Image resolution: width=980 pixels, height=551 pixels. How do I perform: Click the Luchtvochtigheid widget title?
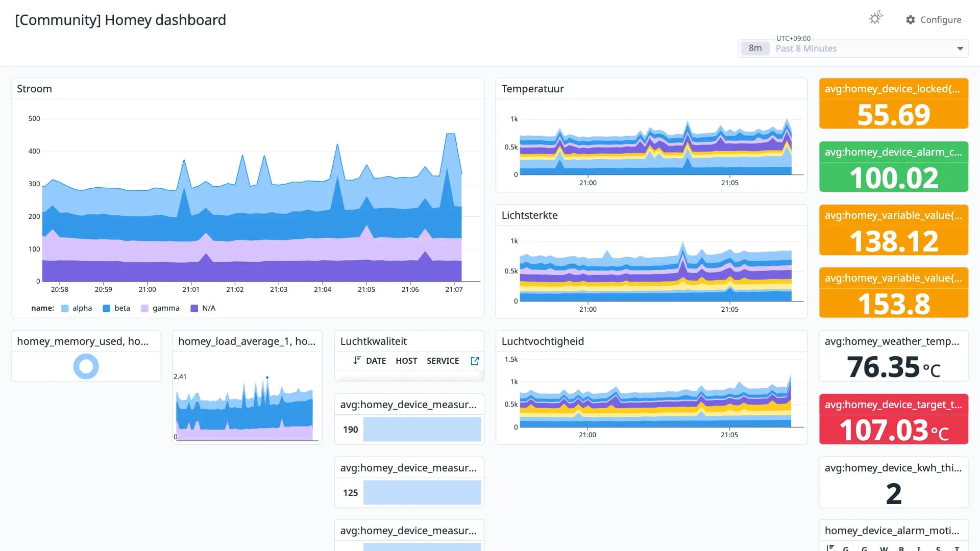pos(543,341)
